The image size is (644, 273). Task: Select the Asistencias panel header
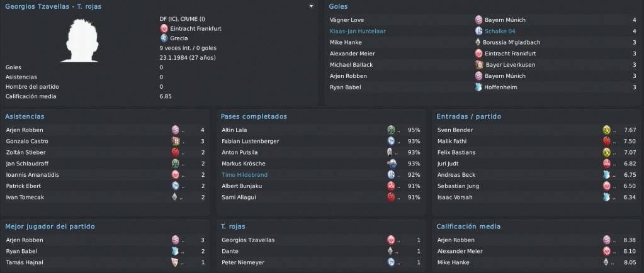(25, 116)
